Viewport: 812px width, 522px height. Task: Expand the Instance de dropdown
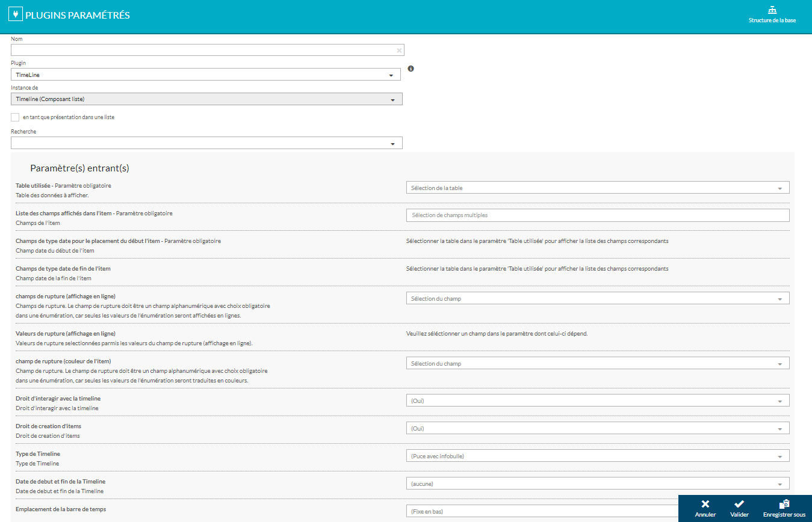click(206, 100)
